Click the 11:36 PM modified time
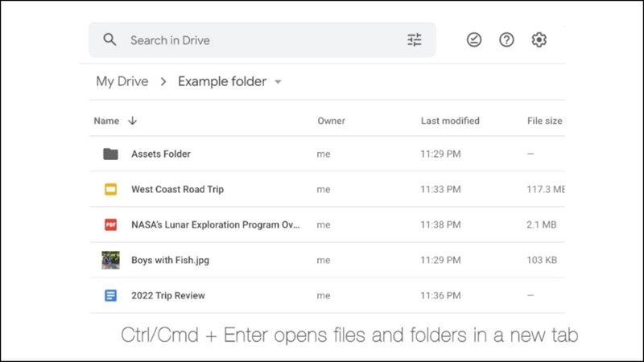 [x=440, y=295]
